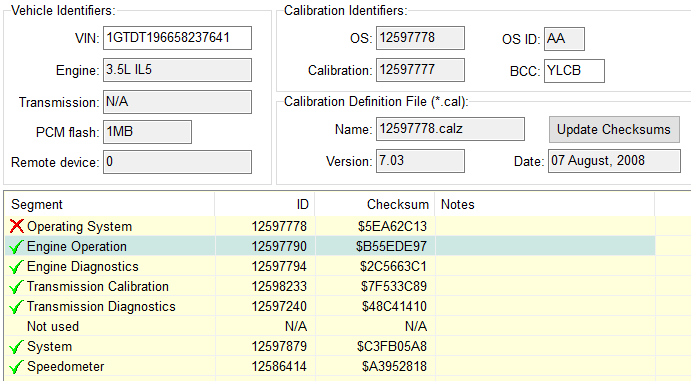Click the Segment column header
691x381 pixels.
[110, 204]
